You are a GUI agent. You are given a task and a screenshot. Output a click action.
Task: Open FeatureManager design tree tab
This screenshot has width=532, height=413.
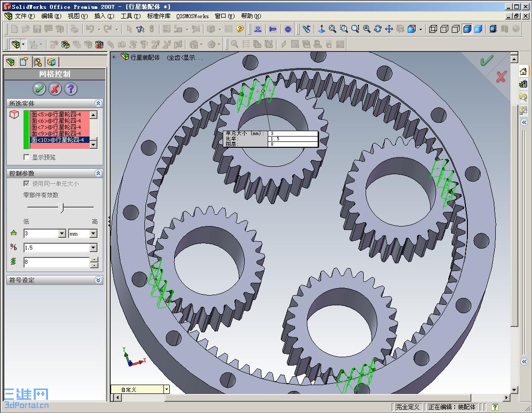(x=11, y=62)
